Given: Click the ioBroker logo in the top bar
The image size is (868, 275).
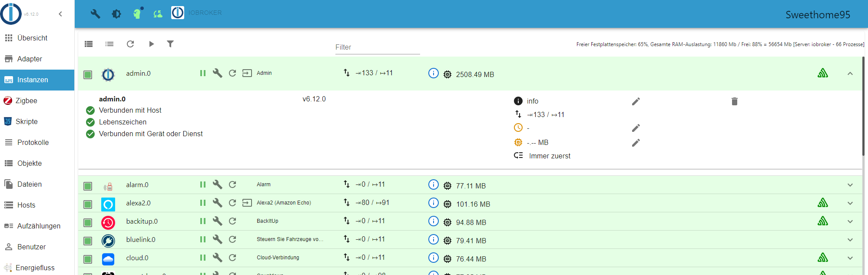Looking at the screenshot, I should pyautogui.click(x=178, y=13).
